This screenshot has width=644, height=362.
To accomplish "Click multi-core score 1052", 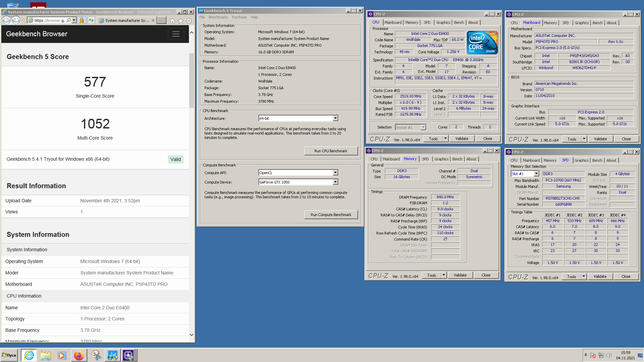I will (x=95, y=124).
